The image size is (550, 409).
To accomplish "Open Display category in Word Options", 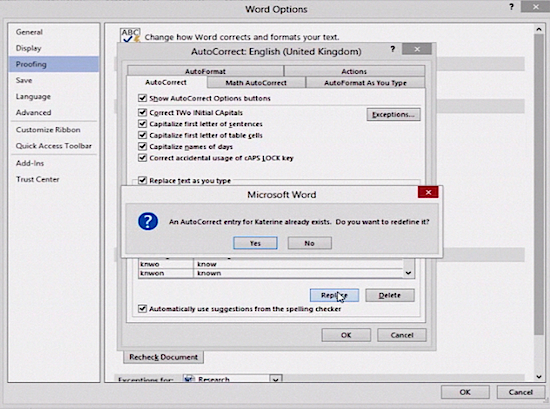I will tap(54, 48).
